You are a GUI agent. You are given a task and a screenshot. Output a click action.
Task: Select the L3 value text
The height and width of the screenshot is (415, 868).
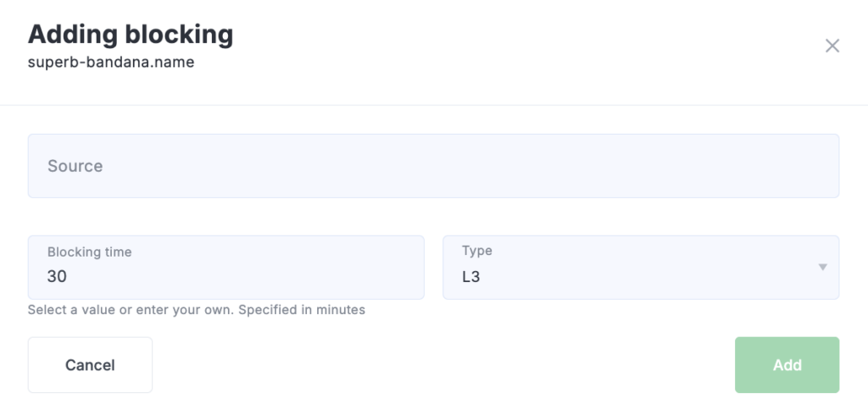(471, 277)
